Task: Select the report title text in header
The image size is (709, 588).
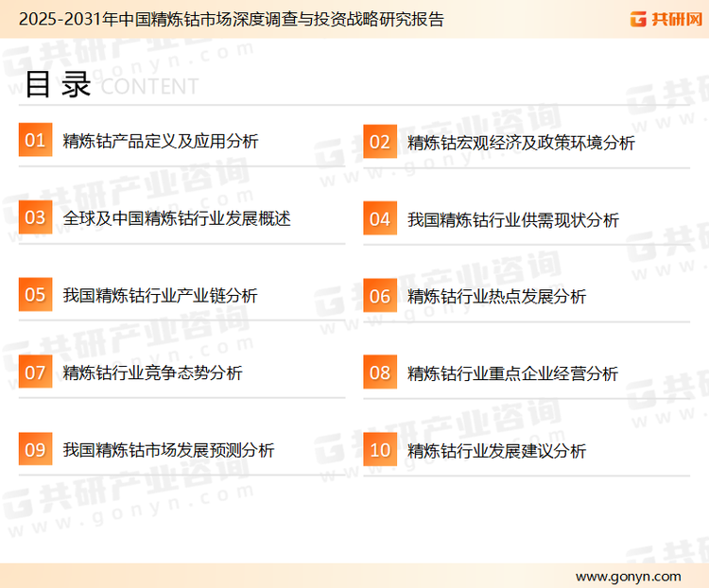Action: tap(231, 20)
